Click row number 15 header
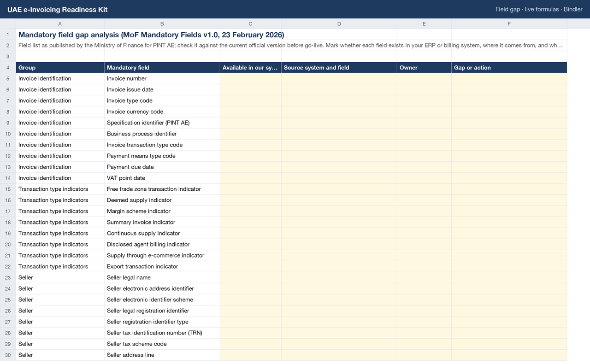The height and width of the screenshot is (364, 590). click(x=8, y=189)
